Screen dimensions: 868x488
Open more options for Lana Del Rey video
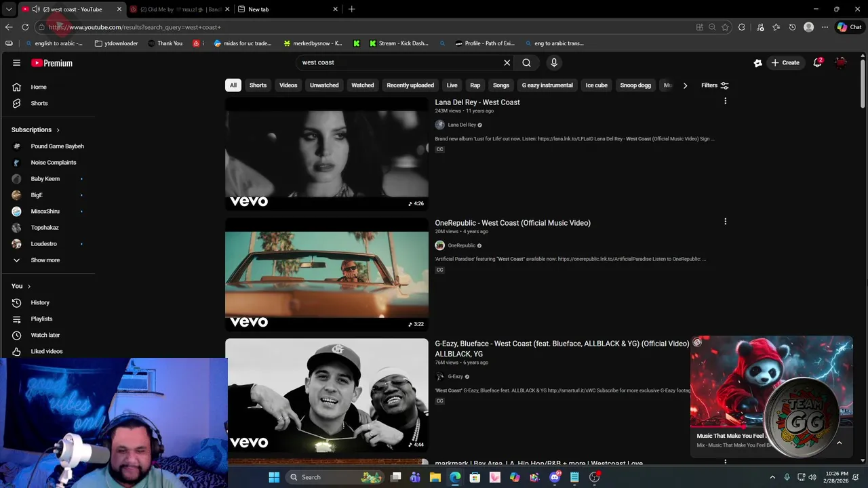pos(725,101)
